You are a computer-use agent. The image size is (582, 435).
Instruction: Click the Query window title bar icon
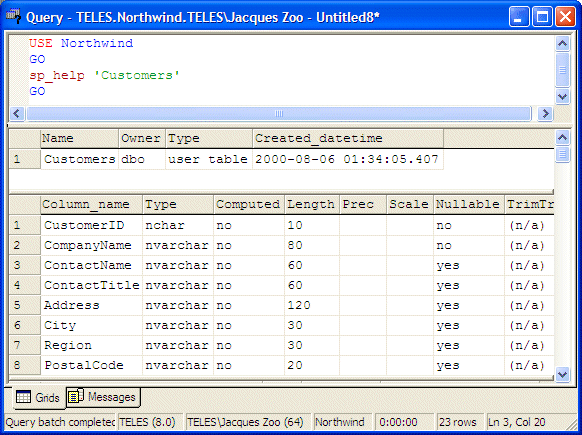pyautogui.click(x=13, y=16)
